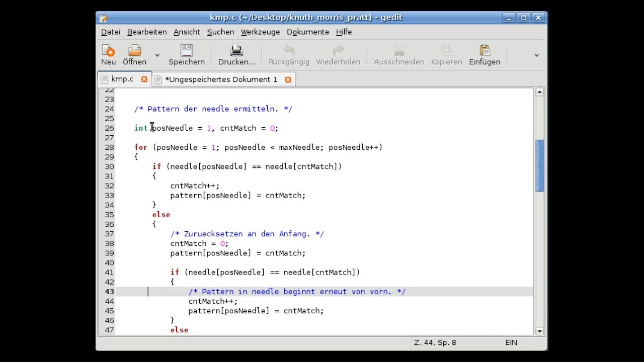Close the Ungespeichertes Dokument 1 tab
644x362 pixels.
[288, 79]
